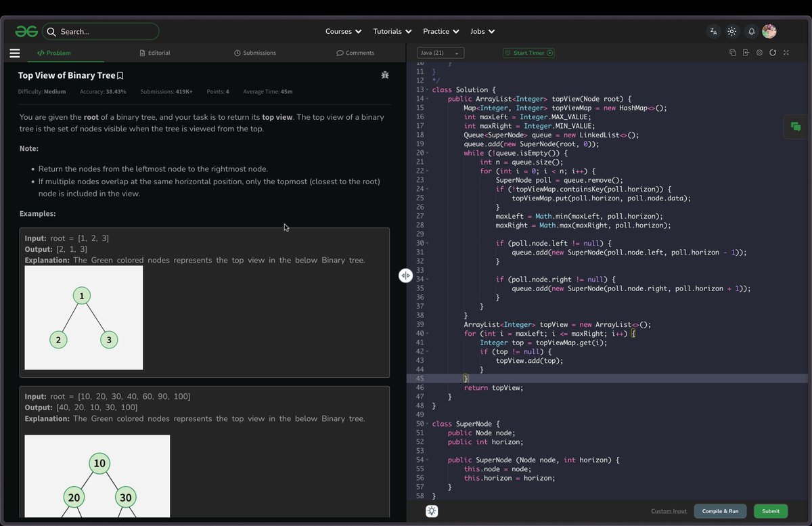
Task: Click the 'Average Time: 45m' text
Action: pyautogui.click(x=268, y=91)
